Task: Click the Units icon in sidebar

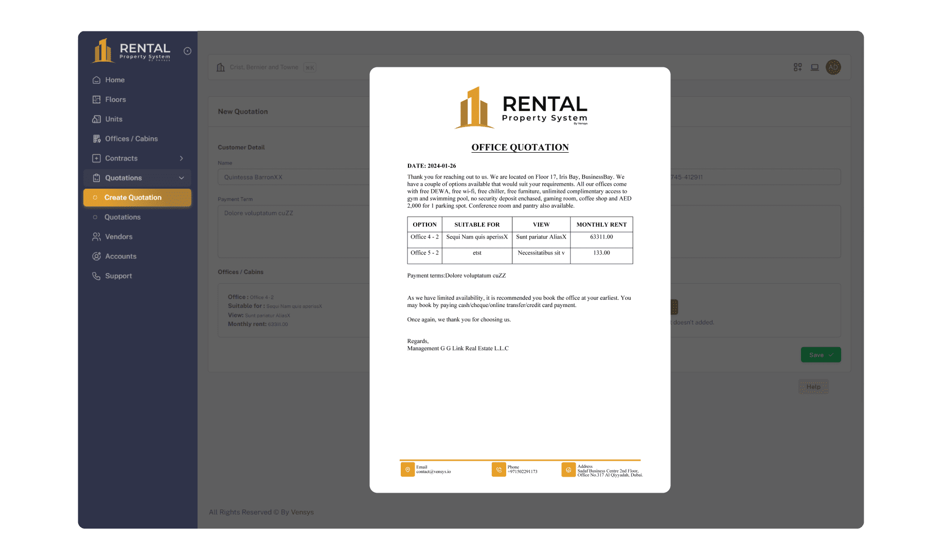Action: pyautogui.click(x=96, y=119)
